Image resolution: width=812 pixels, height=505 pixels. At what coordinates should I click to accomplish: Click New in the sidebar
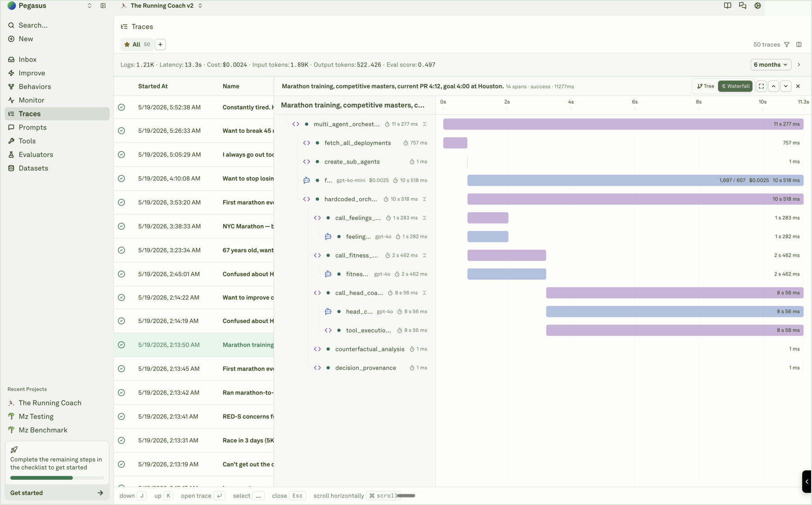coord(57,39)
